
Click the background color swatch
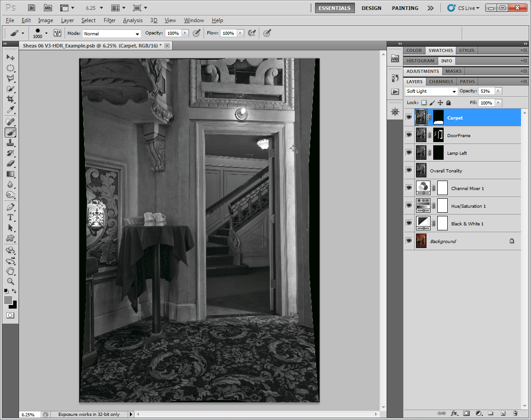pyautogui.click(x=14, y=305)
